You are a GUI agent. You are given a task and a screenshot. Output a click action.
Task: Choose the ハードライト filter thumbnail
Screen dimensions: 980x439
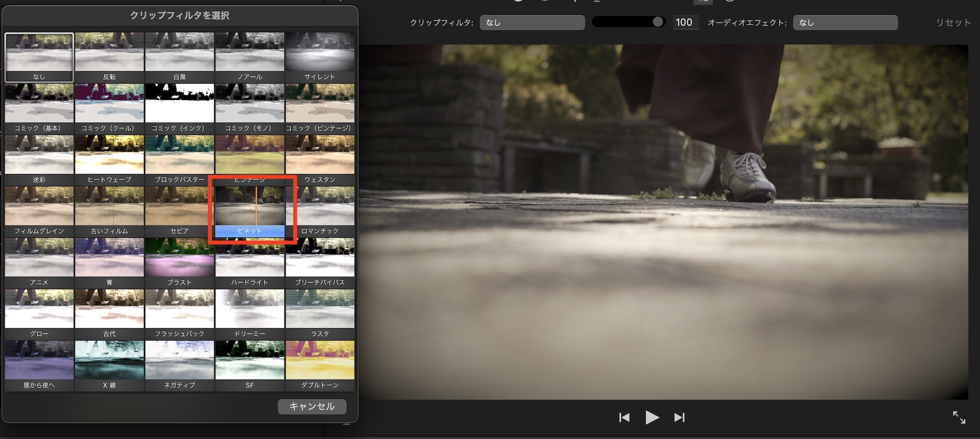(249, 263)
